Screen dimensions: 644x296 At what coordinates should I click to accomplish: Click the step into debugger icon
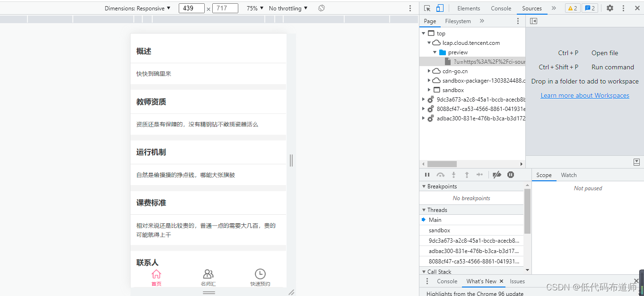click(453, 175)
